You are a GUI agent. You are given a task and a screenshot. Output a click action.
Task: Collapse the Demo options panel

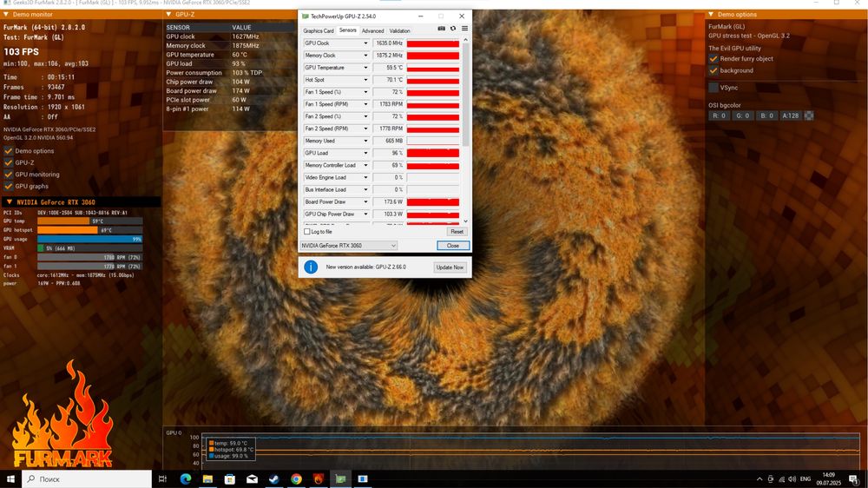[712, 15]
